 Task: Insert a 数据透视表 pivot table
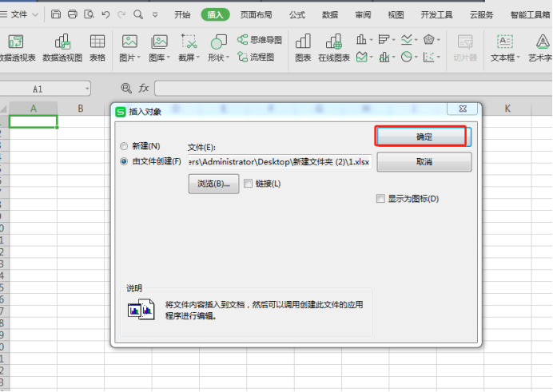17,48
